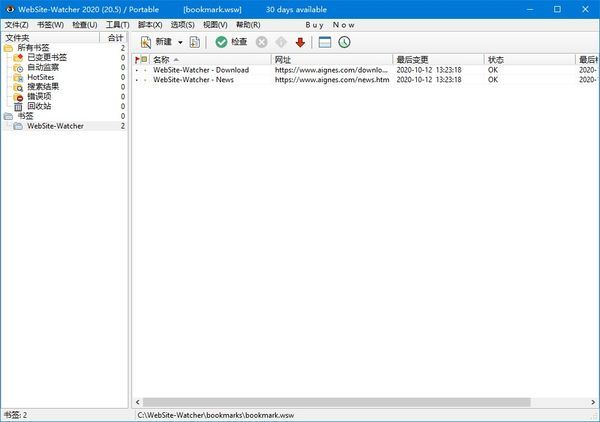The height and width of the screenshot is (422, 600).
Task: Click the download URL cell of first row
Action: pyautogui.click(x=331, y=70)
